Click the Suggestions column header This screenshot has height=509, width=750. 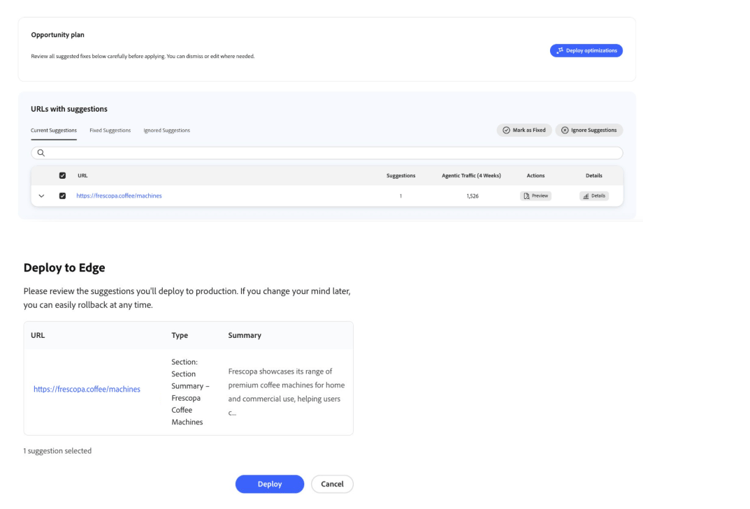pos(401,176)
